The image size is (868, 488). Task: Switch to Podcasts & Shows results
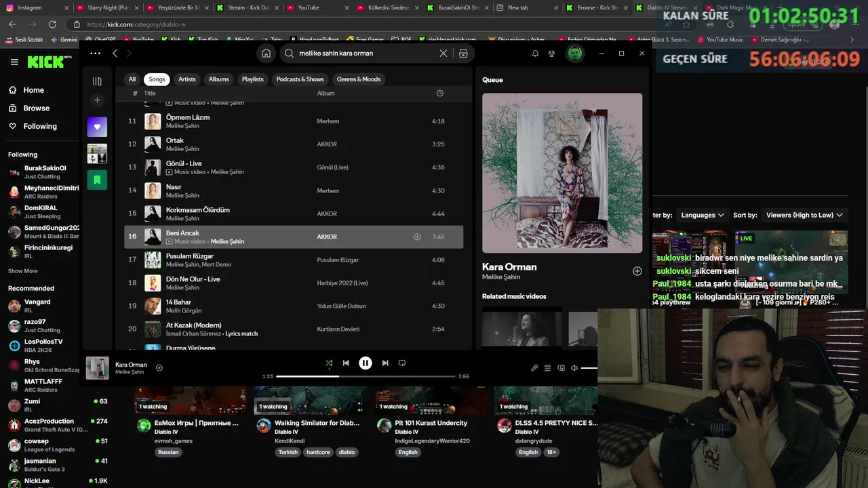(300, 79)
